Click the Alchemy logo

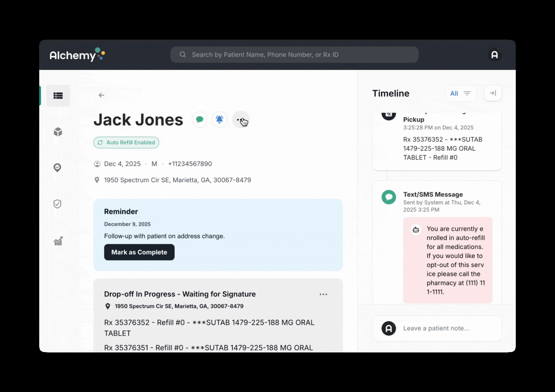pyautogui.click(x=77, y=54)
